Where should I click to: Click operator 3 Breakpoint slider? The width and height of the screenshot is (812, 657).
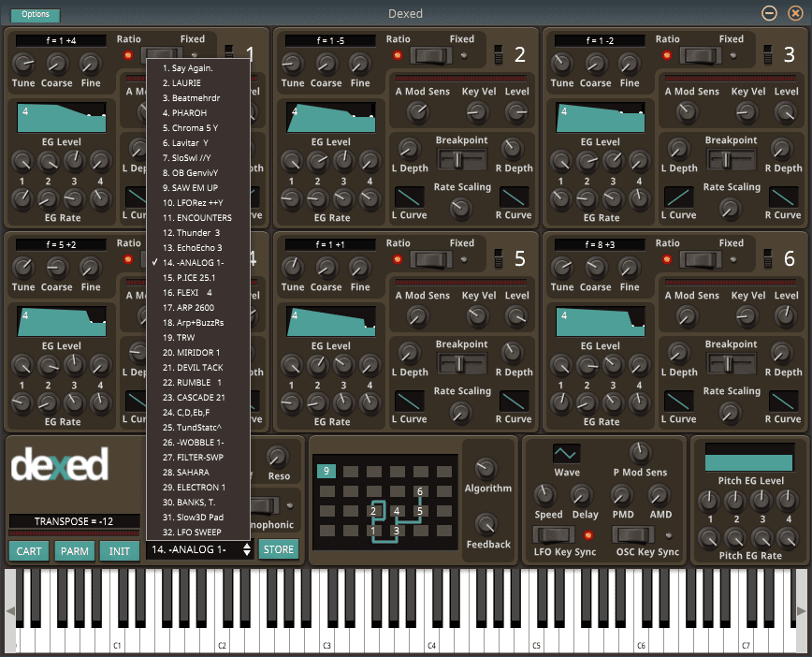[x=732, y=160]
